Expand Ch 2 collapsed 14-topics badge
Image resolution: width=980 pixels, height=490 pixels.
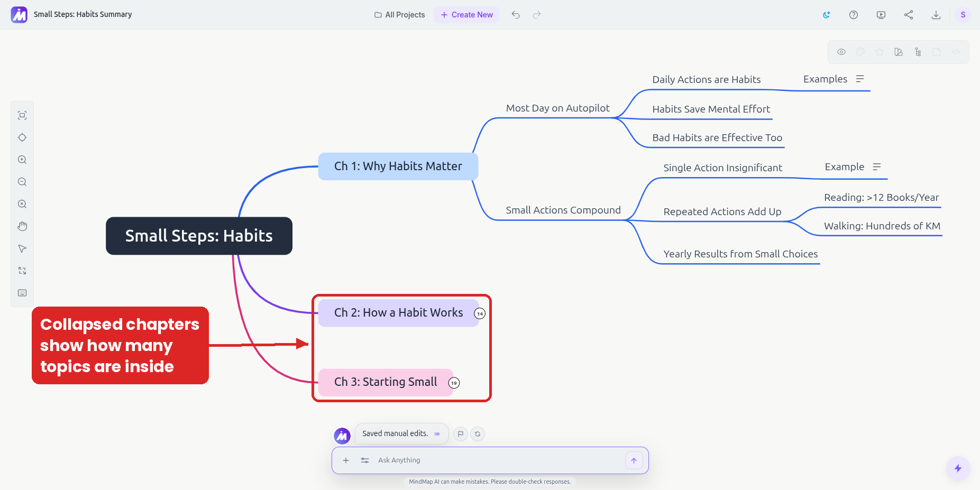click(x=480, y=313)
